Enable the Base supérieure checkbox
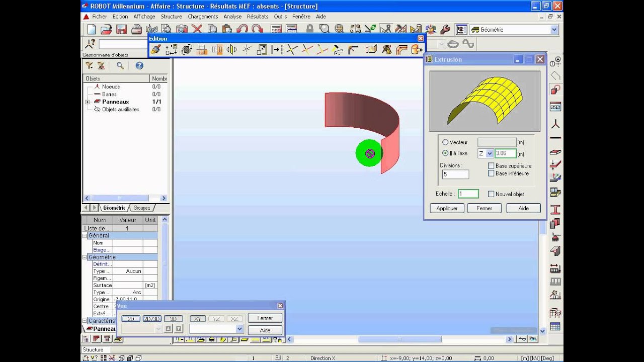The height and width of the screenshot is (362, 644). click(x=491, y=165)
